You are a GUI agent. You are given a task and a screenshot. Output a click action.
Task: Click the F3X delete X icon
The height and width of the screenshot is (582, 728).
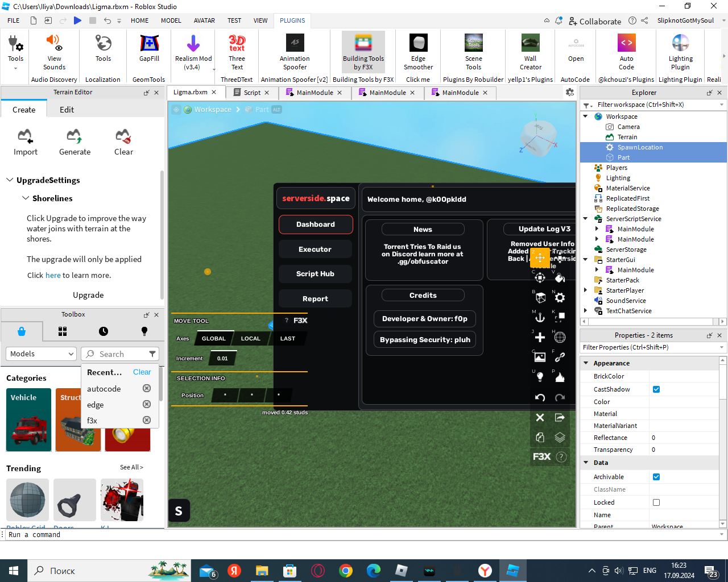point(540,417)
